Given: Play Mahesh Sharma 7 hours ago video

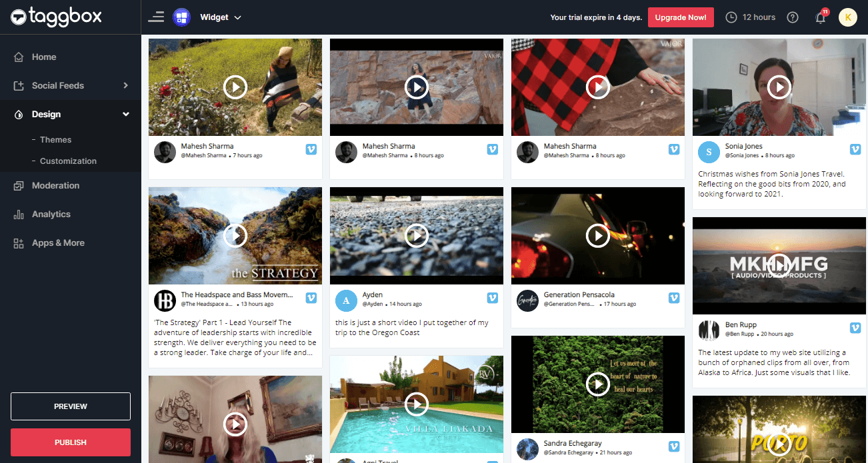Looking at the screenshot, I should click(235, 87).
